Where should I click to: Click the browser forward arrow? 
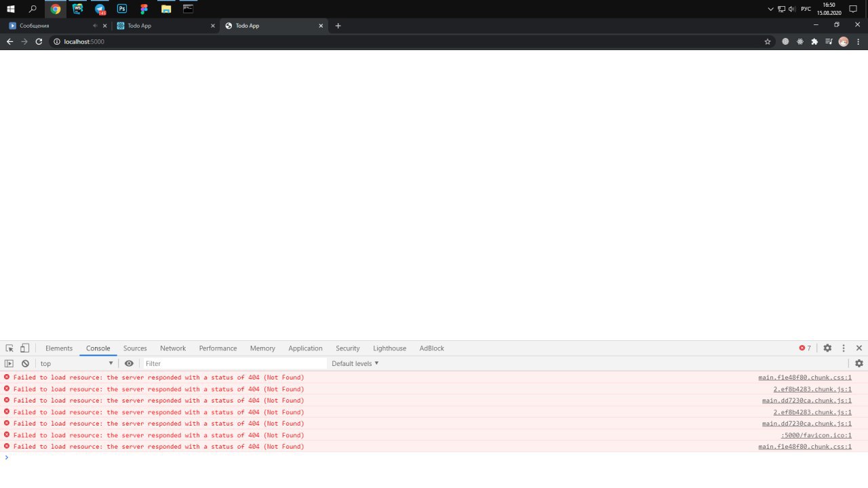(x=24, y=41)
